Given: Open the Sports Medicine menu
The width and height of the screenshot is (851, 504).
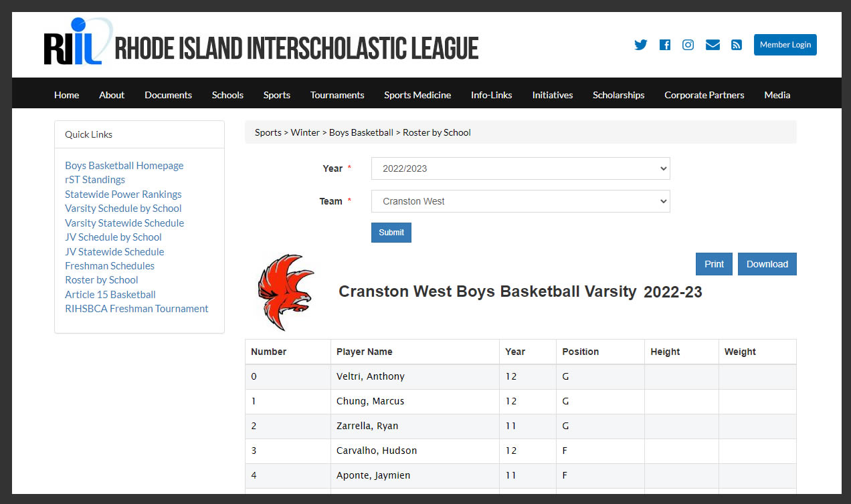Looking at the screenshot, I should point(417,95).
